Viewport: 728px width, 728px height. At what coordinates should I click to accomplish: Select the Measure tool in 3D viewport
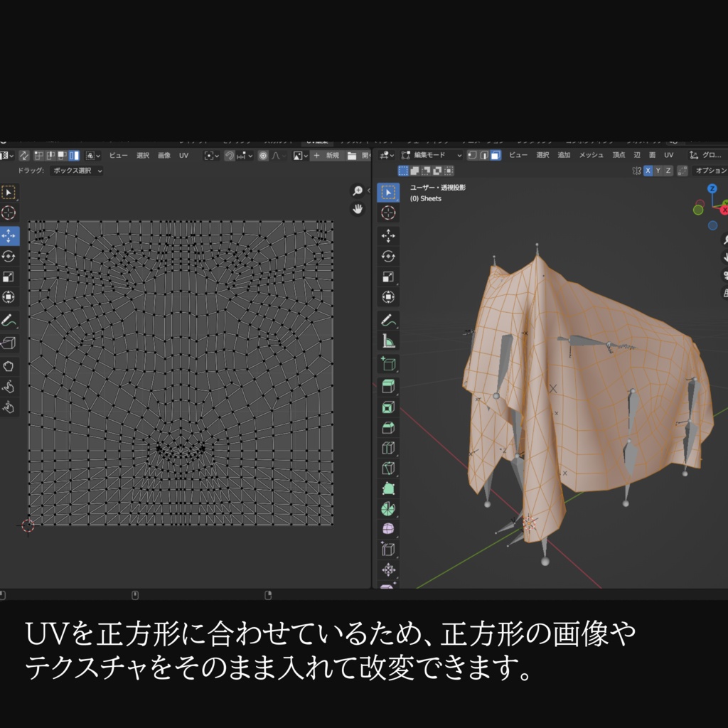pos(388,341)
